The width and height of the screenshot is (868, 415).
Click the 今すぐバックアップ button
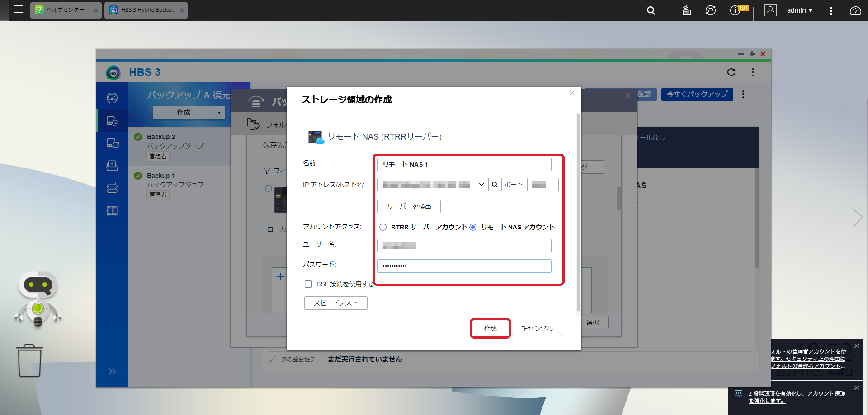[697, 94]
